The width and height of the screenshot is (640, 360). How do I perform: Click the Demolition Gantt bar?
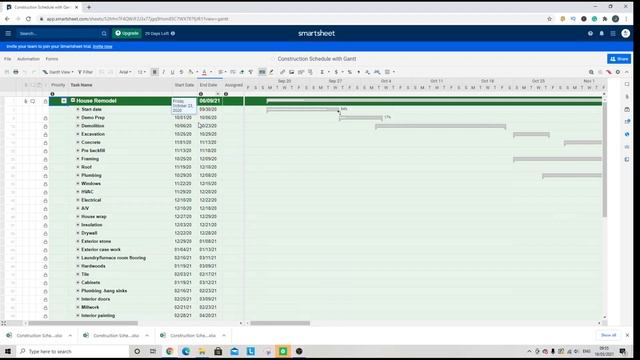(x=440, y=126)
